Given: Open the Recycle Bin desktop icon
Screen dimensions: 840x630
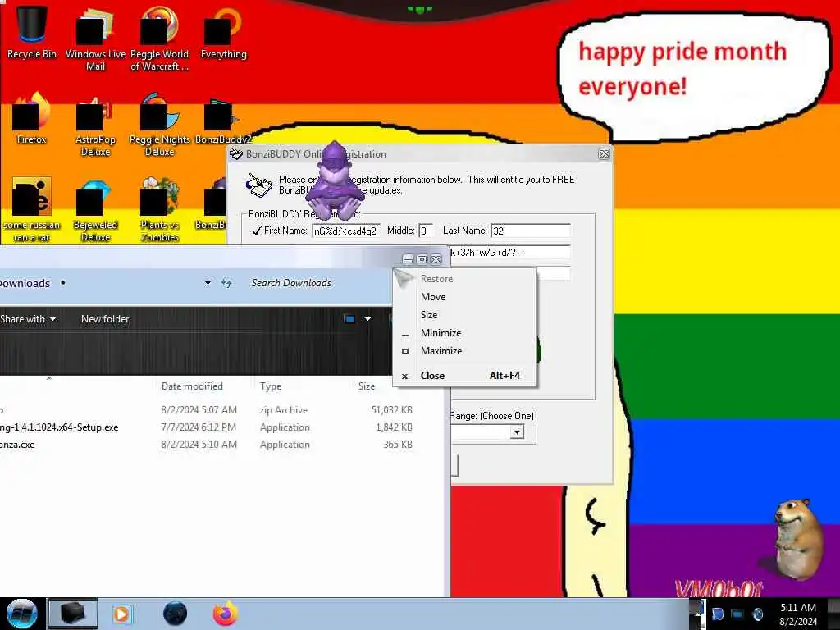Looking at the screenshot, I should point(32,32).
